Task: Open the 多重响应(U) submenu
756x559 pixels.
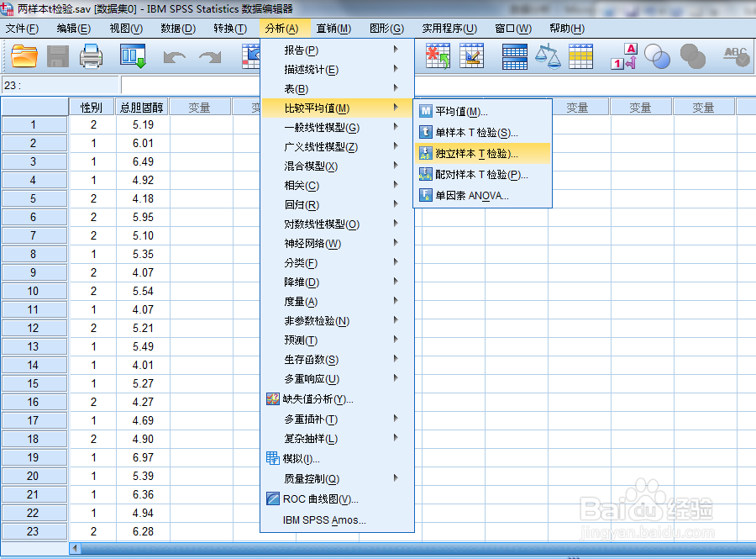Action: pos(338,378)
